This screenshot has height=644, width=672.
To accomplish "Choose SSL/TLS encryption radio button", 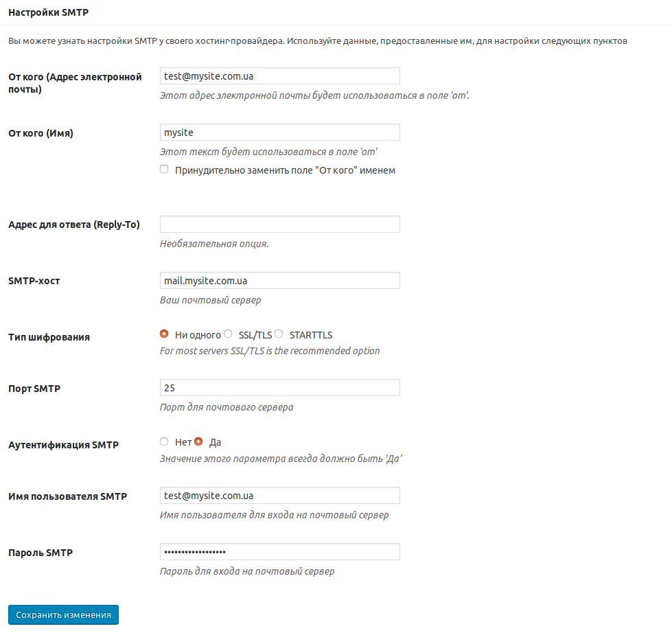I will click(x=228, y=334).
